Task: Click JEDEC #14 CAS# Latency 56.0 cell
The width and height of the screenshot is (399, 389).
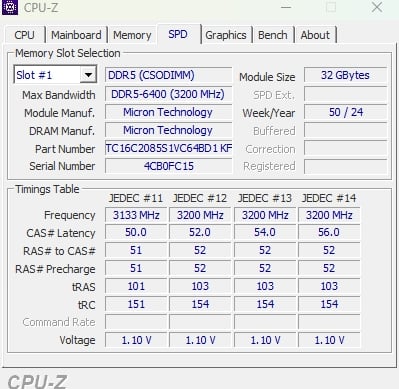Action: (329, 232)
